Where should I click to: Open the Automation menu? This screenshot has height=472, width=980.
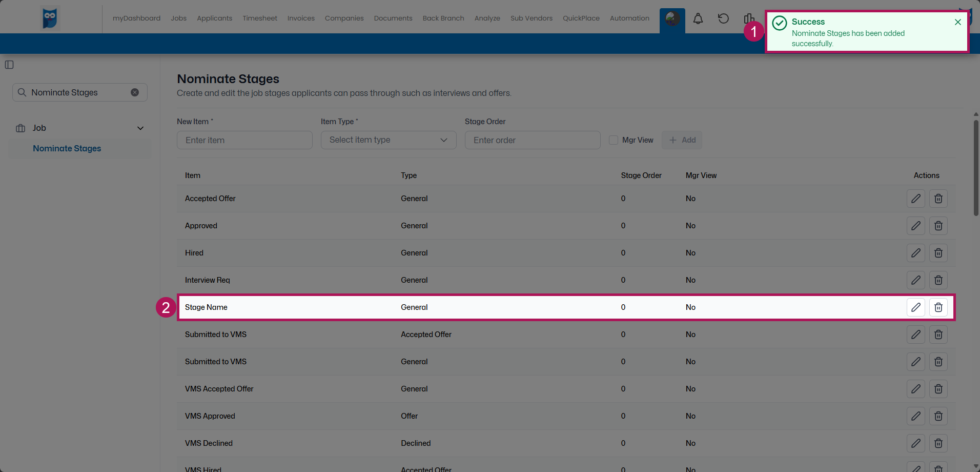[x=629, y=18]
